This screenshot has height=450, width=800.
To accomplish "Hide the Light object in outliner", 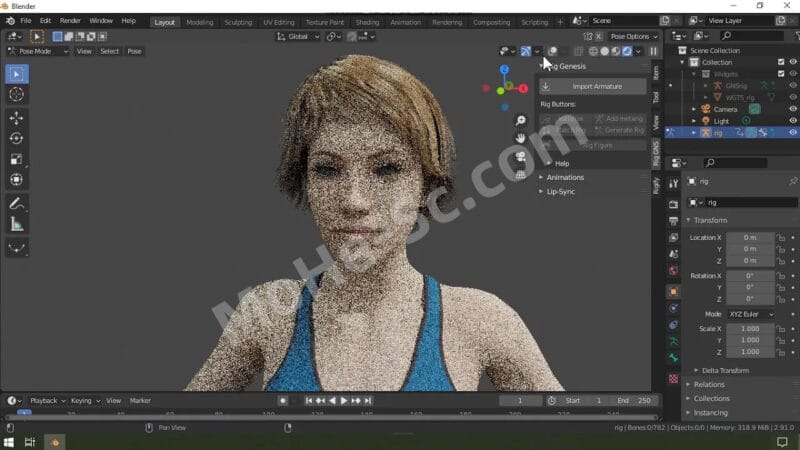I will click(x=793, y=120).
